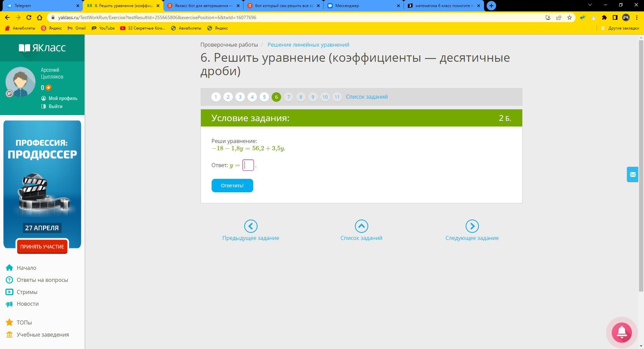Close the Telegram tab

pyautogui.click(x=78, y=6)
